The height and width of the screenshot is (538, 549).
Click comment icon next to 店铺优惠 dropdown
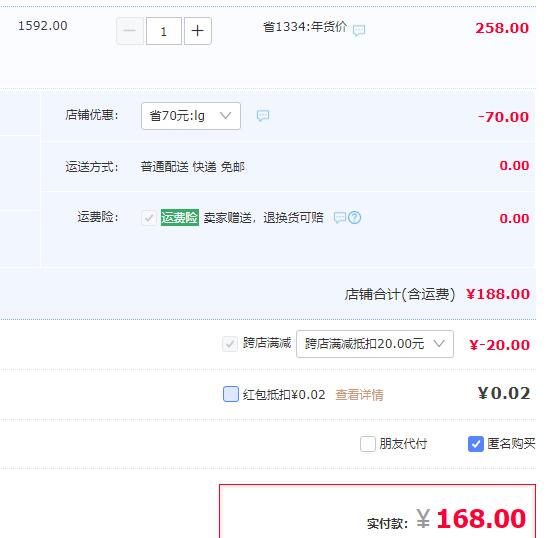(x=263, y=115)
